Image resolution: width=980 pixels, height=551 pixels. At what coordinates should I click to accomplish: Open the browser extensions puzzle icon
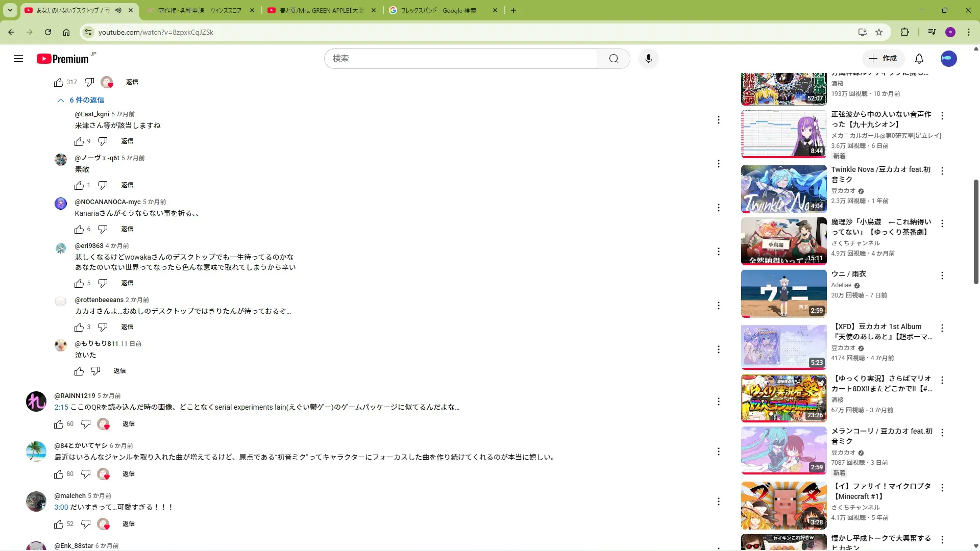(x=904, y=32)
